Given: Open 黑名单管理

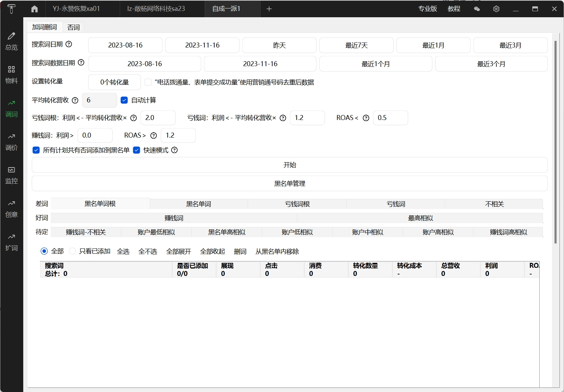Looking at the screenshot, I should 290,183.
